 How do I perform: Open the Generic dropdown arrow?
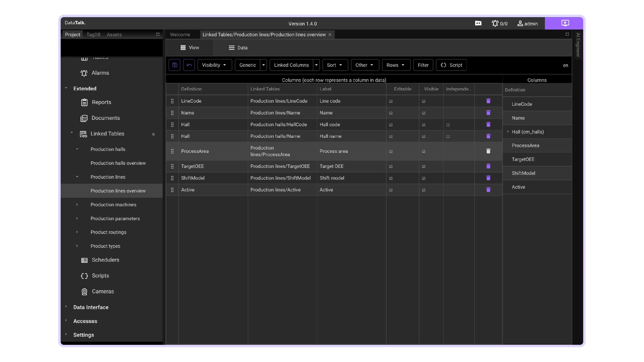[x=263, y=65]
